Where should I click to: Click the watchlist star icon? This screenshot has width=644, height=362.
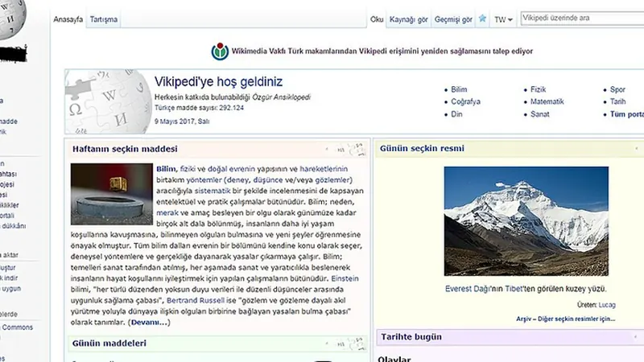(x=482, y=19)
